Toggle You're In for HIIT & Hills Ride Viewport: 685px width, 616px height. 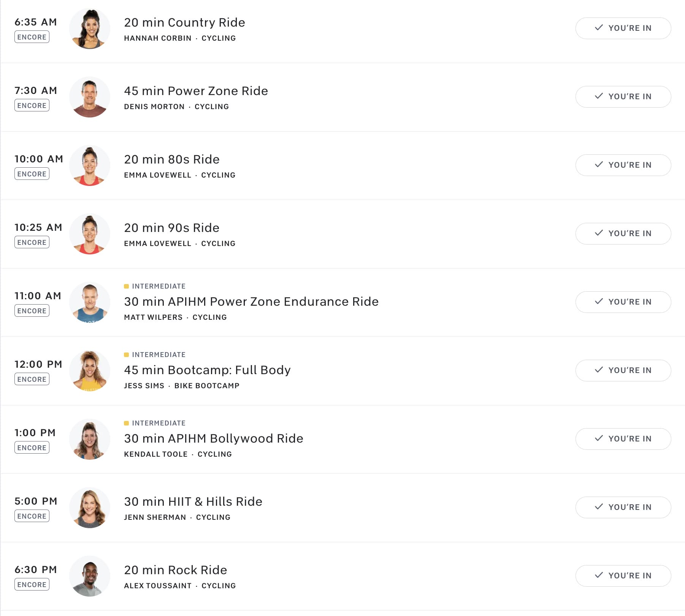[x=623, y=507]
